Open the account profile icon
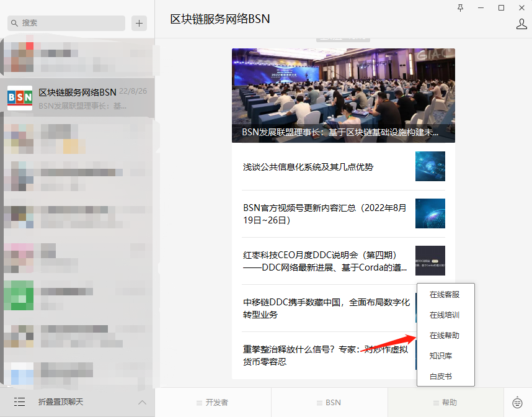 [521, 24]
